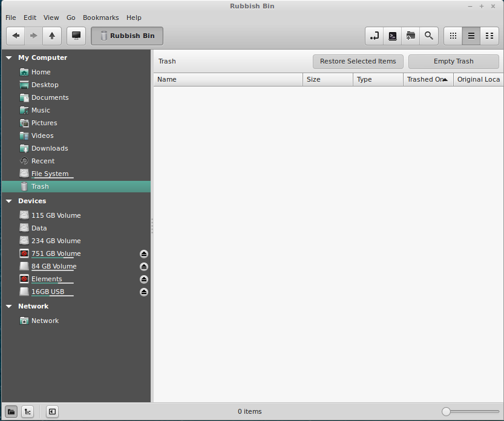The image size is (504, 421).
Task: Show tree view in the sidebar
Action: click(x=27, y=411)
